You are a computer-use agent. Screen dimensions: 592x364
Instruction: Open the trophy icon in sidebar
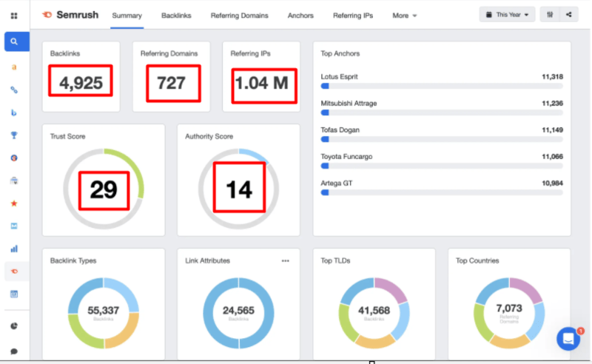pos(14,135)
